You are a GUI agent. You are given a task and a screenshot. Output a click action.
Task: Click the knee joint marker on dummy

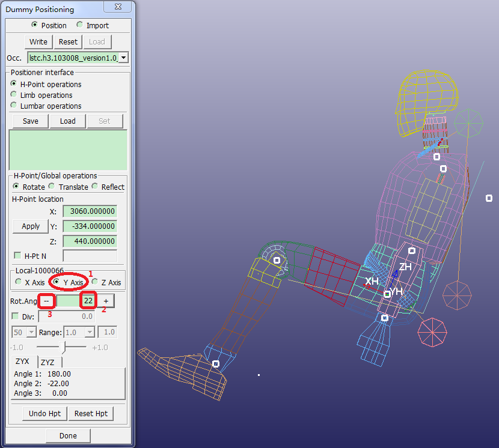coord(277,260)
